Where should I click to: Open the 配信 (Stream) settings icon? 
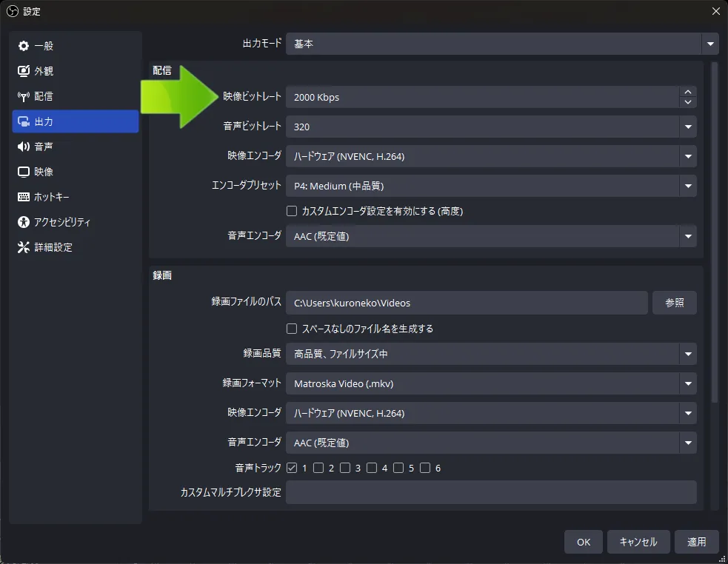pos(24,95)
